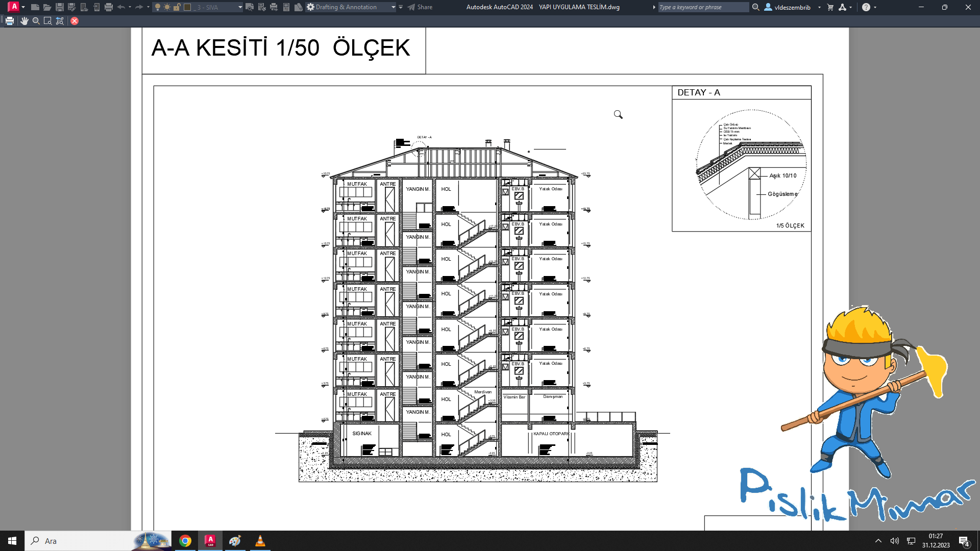Open the Drafting & Annotation workspace dropdown
The image size is (980, 551).
(393, 7)
